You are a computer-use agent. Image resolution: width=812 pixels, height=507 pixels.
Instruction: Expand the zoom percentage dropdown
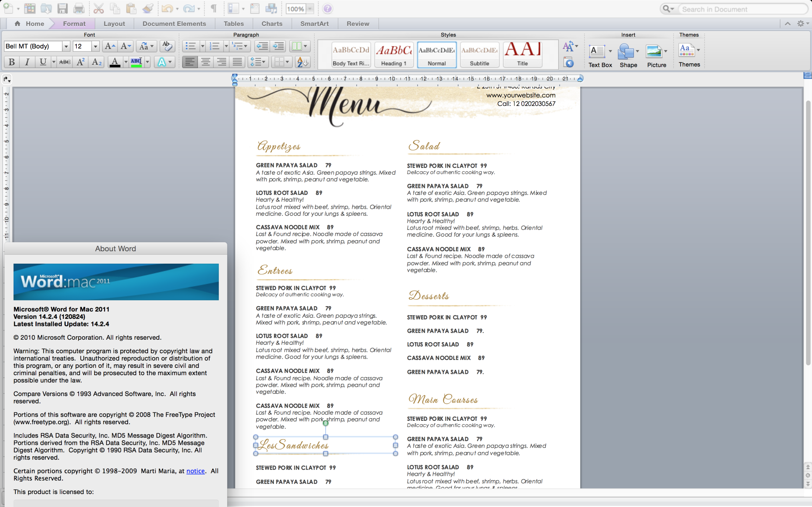tap(310, 9)
